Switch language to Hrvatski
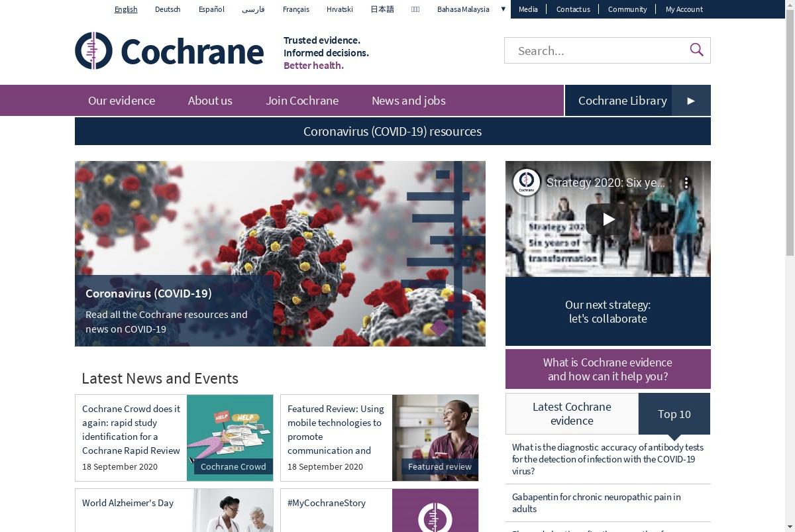The width and height of the screenshot is (795, 532). (x=340, y=9)
